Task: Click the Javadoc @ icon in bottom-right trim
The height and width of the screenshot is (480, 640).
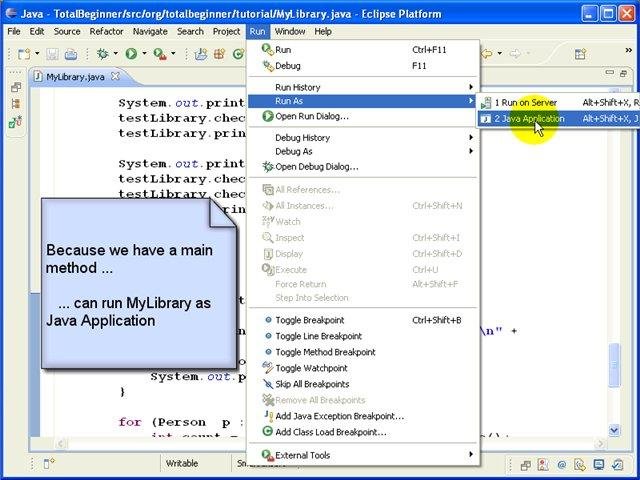Action: coord(562,465)
